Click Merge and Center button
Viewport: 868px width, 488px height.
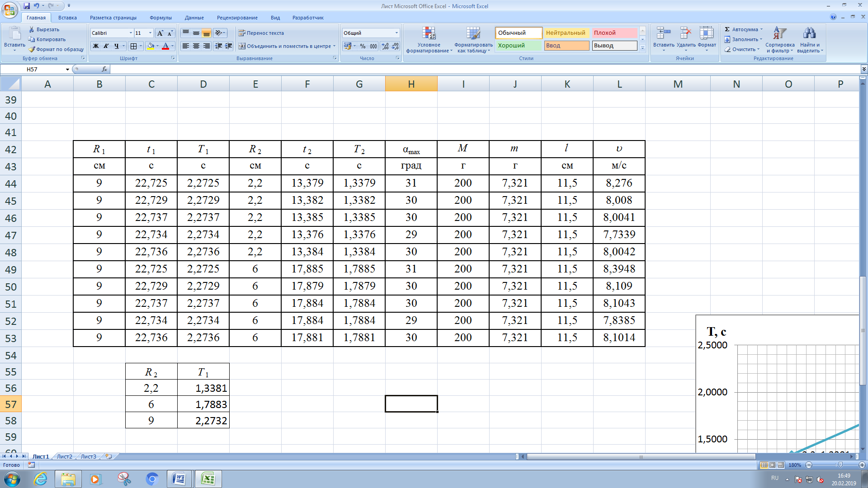point(287,46)
